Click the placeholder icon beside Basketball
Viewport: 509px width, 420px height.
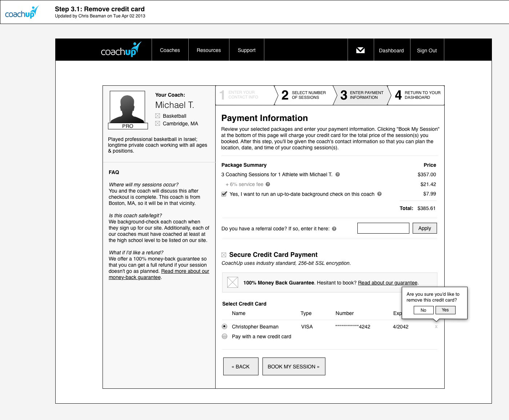click(158, 116)
